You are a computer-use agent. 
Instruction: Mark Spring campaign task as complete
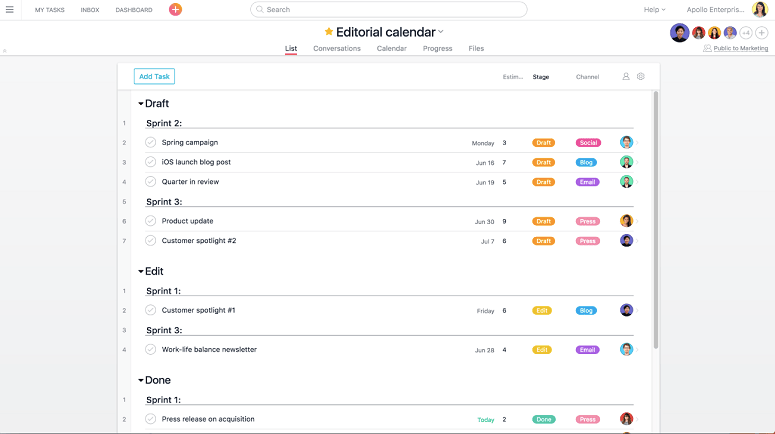click(x=151, y=143)
